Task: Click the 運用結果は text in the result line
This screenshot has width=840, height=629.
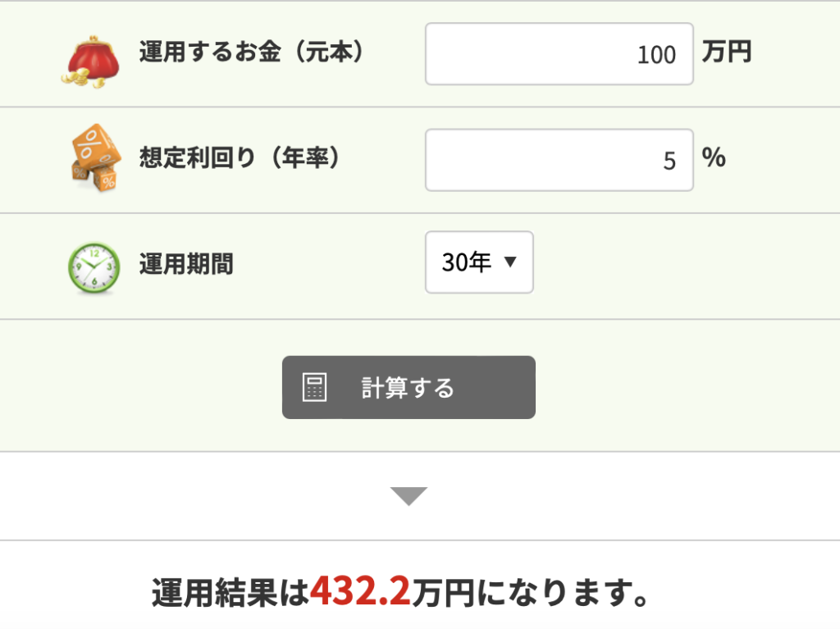Action: (x=231, y=593)
